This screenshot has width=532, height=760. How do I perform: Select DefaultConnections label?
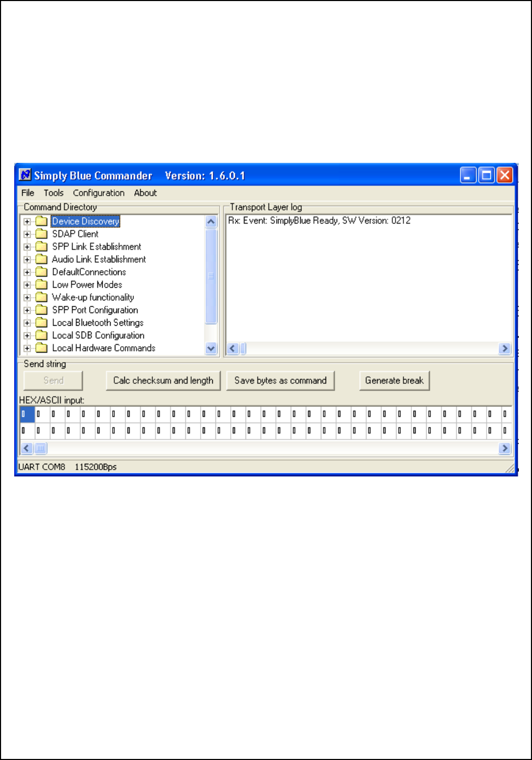click(x=89, y=272)
